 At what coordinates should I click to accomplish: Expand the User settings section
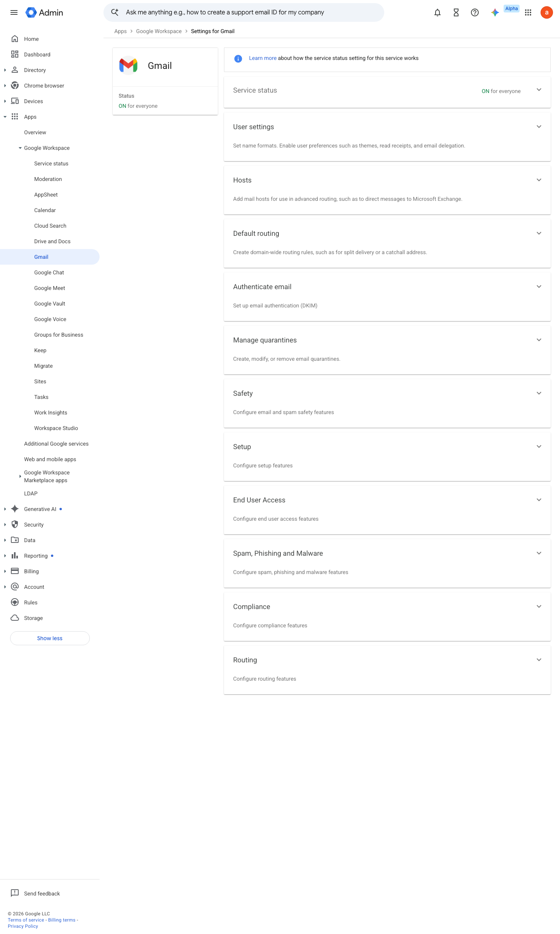[539, 127]
